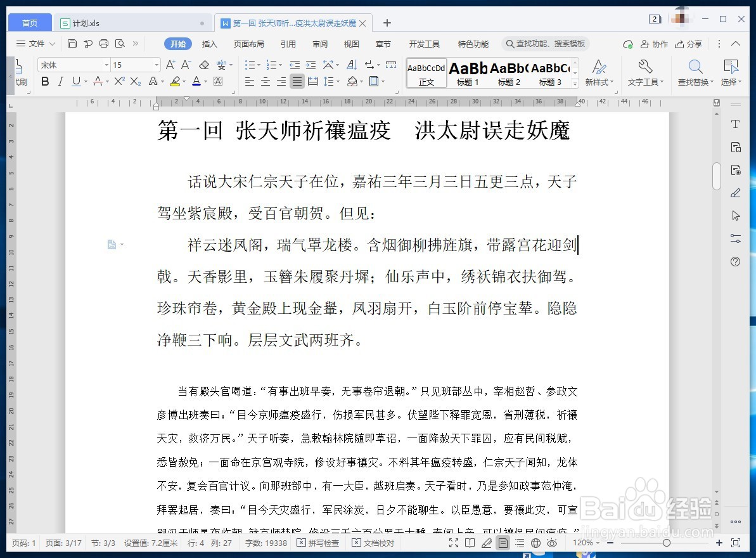
Task: Select justified paragraph alignment
Action: point(297,82)
